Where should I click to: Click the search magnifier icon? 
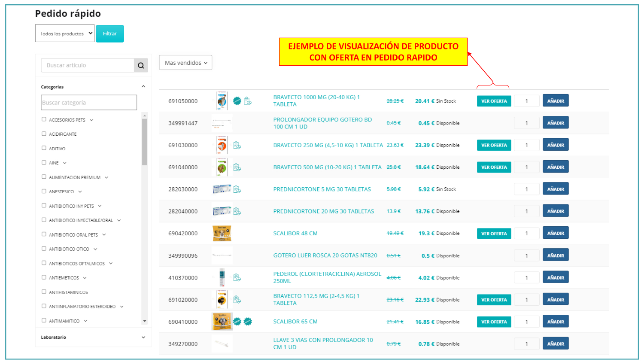coord(141,65)
